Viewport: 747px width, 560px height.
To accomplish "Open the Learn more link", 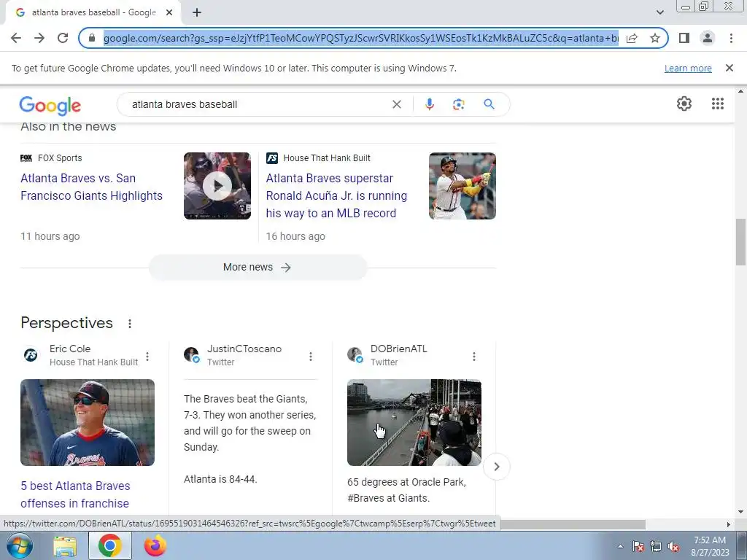I will pos(688,68).
